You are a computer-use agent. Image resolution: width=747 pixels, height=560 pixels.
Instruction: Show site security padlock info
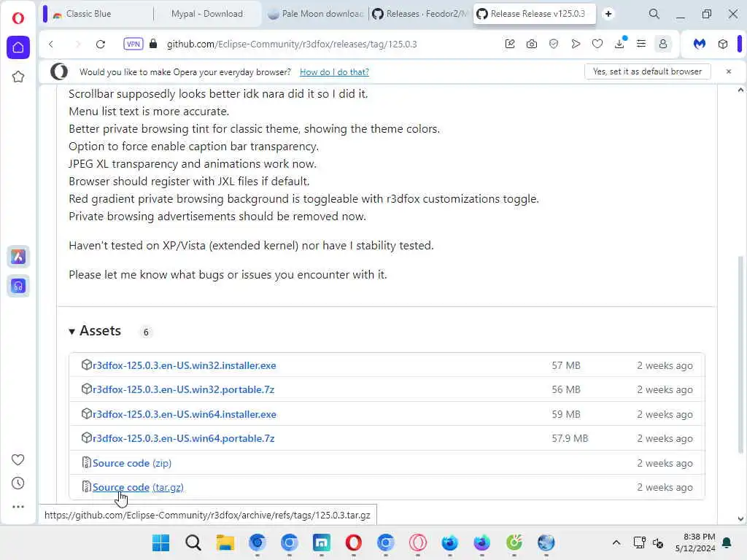pyautogui.click(x=153, y=44)
